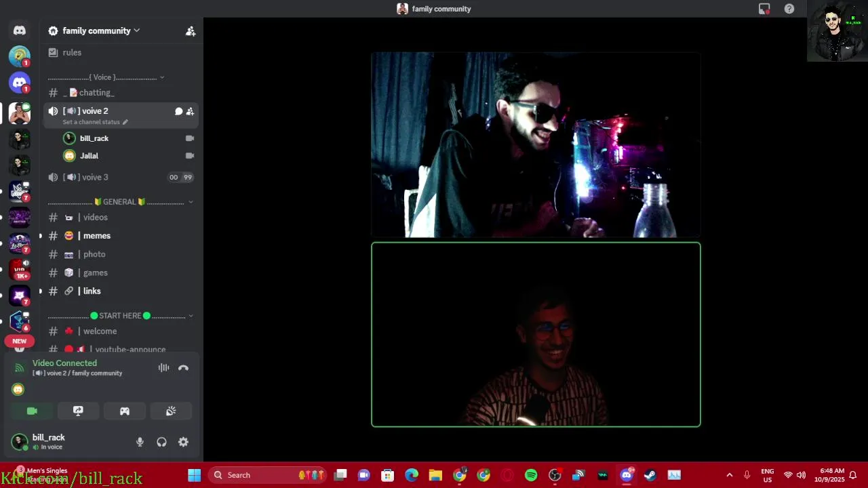Click the 'Video Connected' status text
Image resolution: width=868 pixels, height=488 pixels.
pyautogui.click(x=64, y=363)
